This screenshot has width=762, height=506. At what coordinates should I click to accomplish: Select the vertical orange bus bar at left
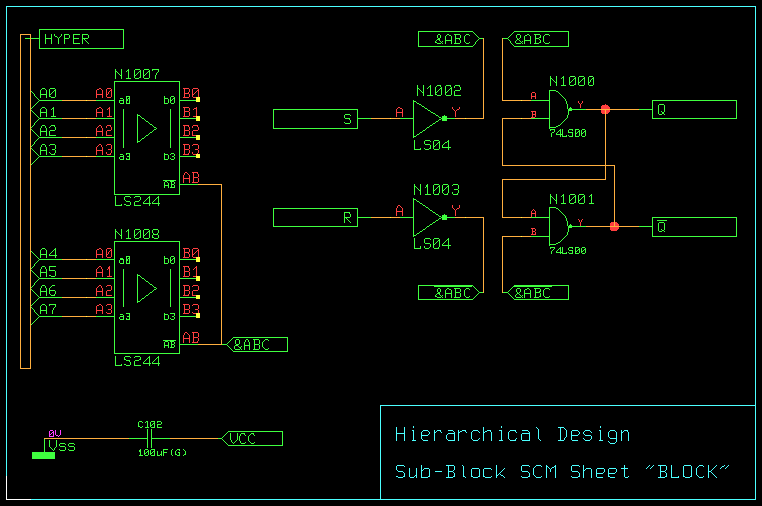(25, 200)
